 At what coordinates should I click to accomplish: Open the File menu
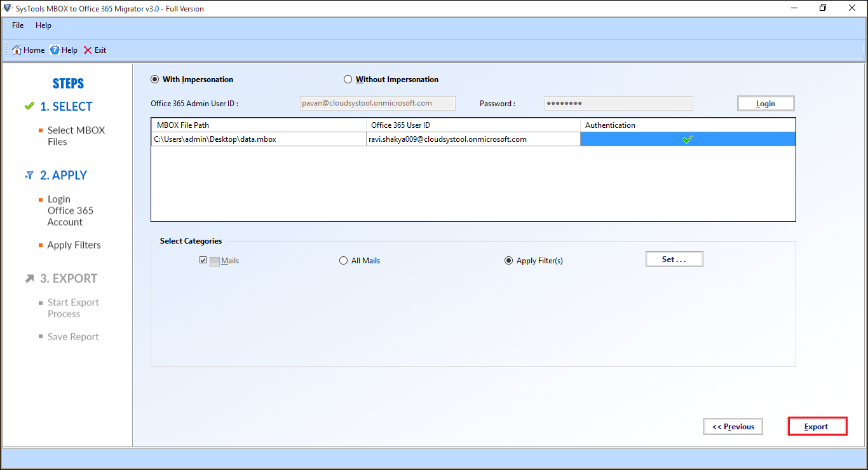tap(18, 25)
